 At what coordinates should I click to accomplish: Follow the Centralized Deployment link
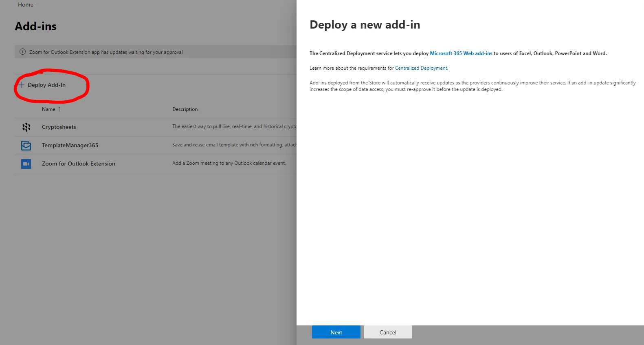tap(421, 68)
